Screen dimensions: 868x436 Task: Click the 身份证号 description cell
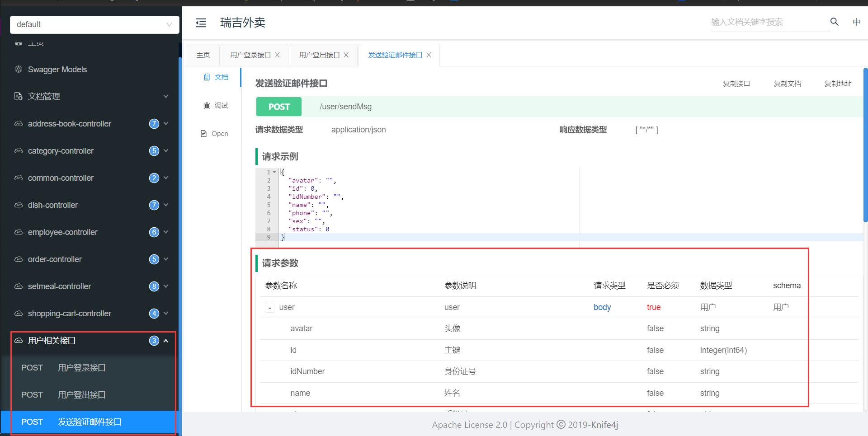pos(460,371)
